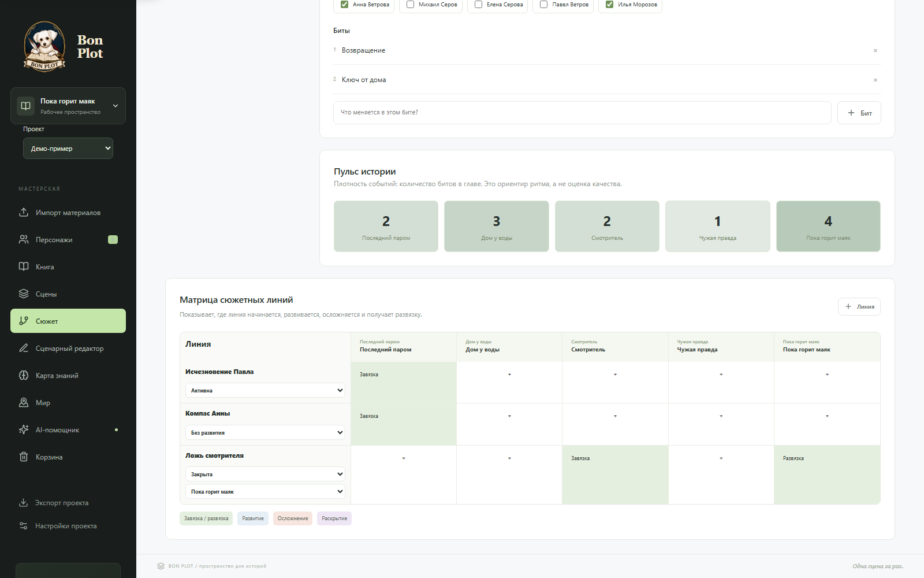Click the AI-помощник sparkle icon
This screenshot has height=578, width=924.
pyautogui.click(x=24, y=429)
